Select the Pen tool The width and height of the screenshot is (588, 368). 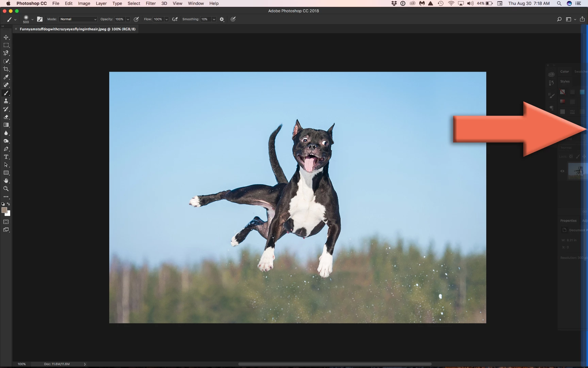tap(6, 149)
